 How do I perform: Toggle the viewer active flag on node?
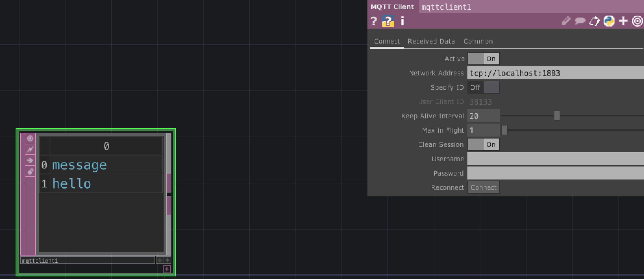[x=30, y=139]
